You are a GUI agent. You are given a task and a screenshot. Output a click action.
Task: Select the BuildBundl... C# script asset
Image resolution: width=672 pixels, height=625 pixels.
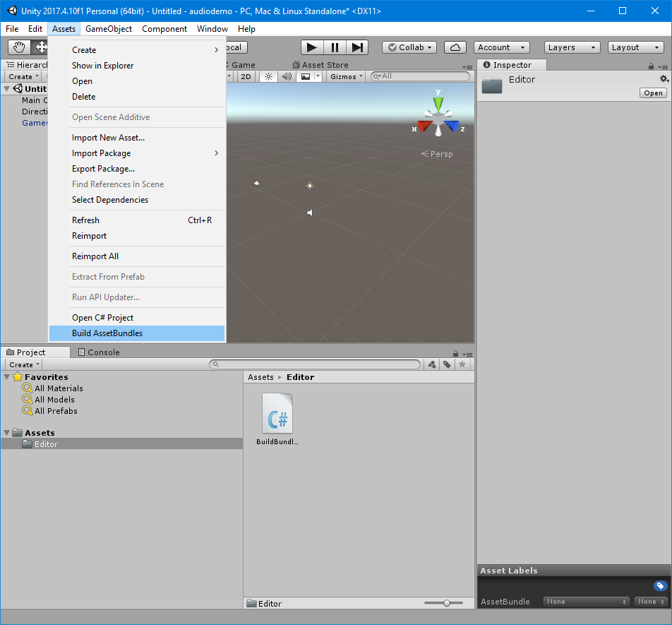[277, 419]
